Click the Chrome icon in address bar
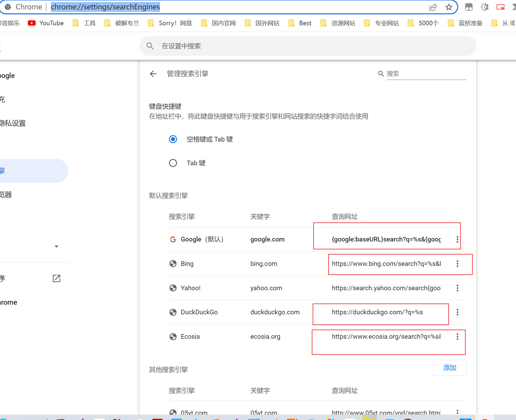 [x=8, y=7]
